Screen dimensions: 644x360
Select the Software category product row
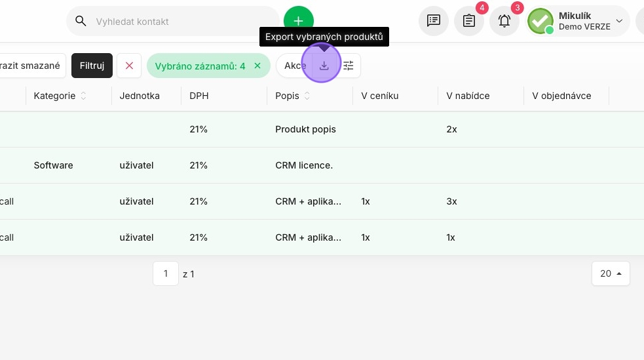[322, 165]
